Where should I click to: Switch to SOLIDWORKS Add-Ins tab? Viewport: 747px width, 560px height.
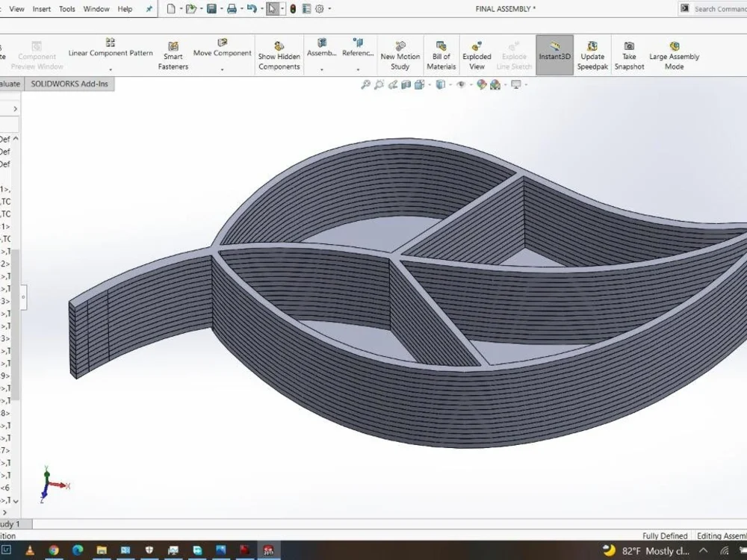point(69,84)
